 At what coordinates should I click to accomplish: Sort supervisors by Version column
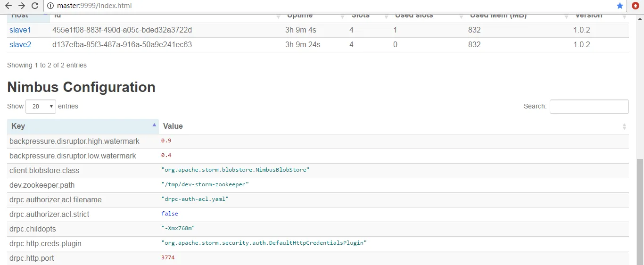click(599, 17)
